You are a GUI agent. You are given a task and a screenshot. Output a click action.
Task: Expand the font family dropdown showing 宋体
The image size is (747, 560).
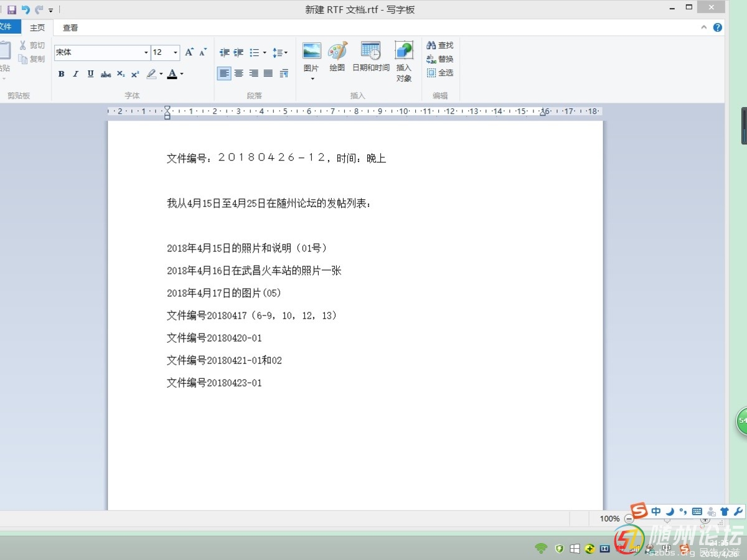tap(146, 53)
